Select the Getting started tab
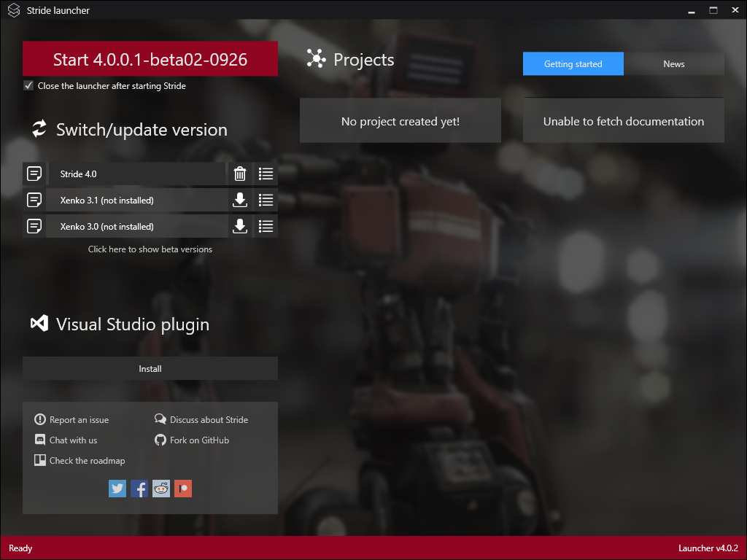 (x=573, y=63)
